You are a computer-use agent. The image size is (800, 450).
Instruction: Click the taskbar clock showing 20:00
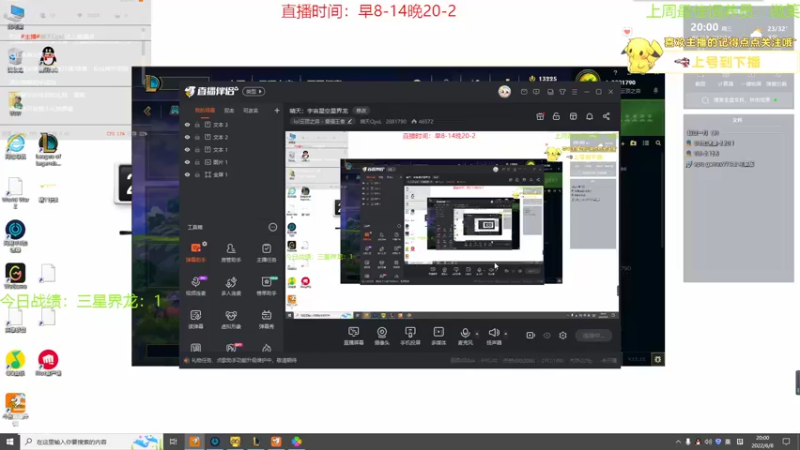pos(762,441)
